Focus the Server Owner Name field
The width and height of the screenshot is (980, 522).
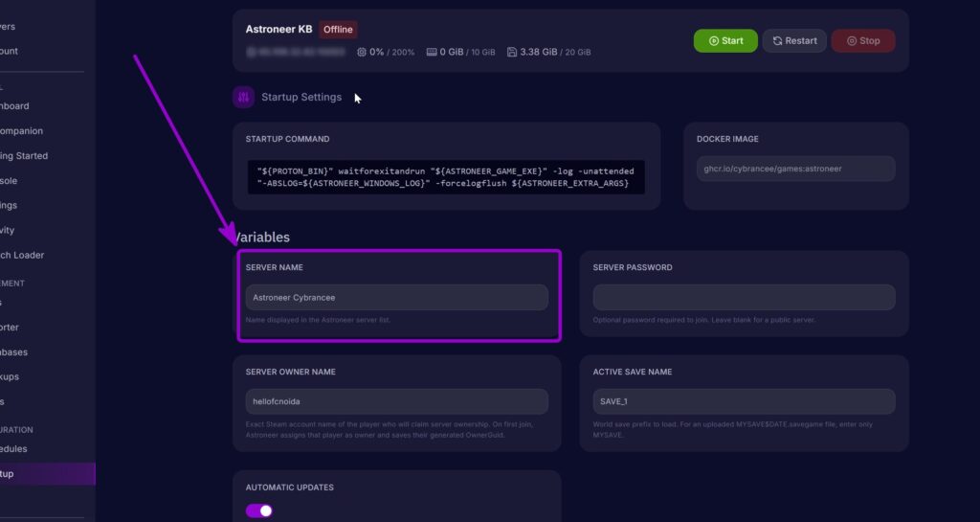397,401
